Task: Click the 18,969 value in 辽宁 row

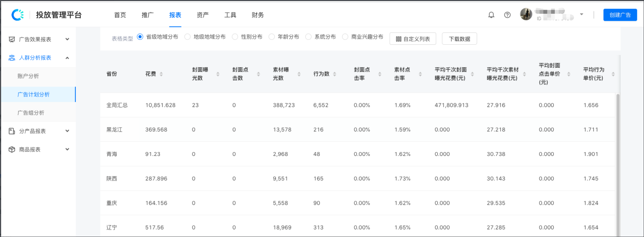Action: point(282,227)
